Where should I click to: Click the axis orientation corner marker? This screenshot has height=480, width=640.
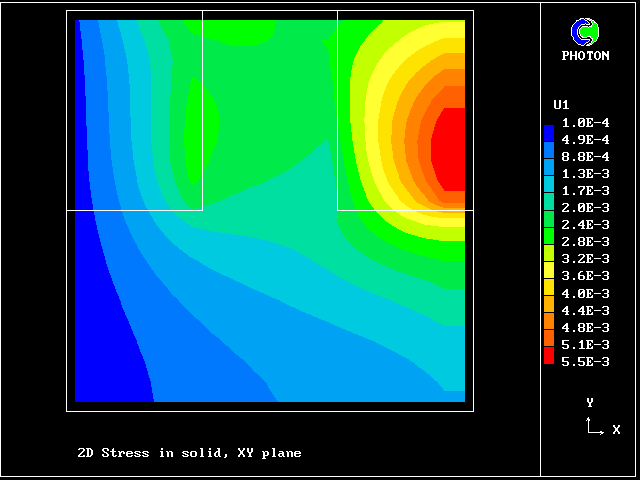click(x=594, y=428)
